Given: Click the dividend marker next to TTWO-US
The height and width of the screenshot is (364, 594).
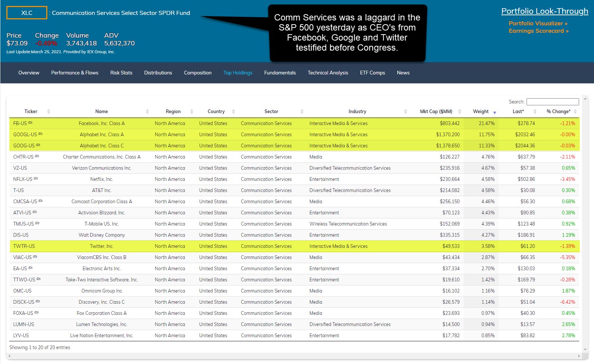Looking at the screenshot, I should click(x=38, y=279).
